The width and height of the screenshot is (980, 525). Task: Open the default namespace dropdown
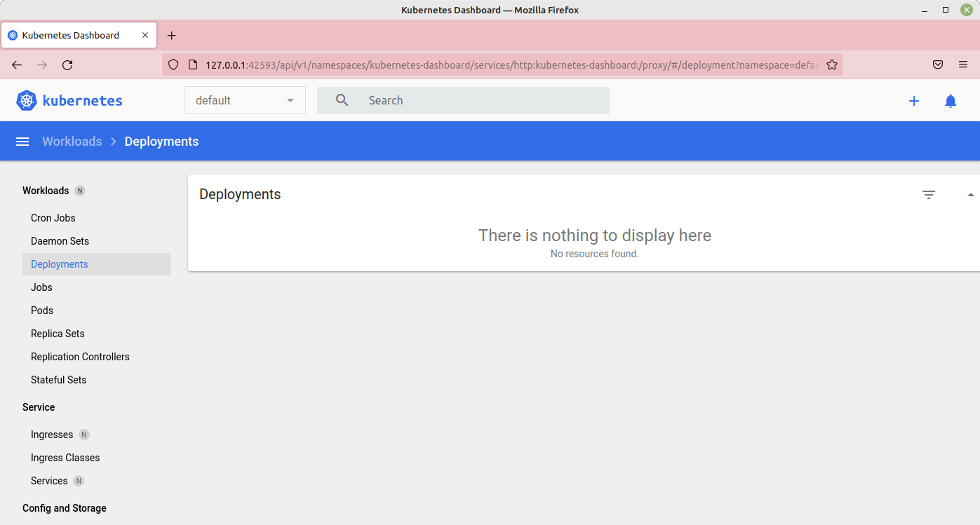click(244, 100)
